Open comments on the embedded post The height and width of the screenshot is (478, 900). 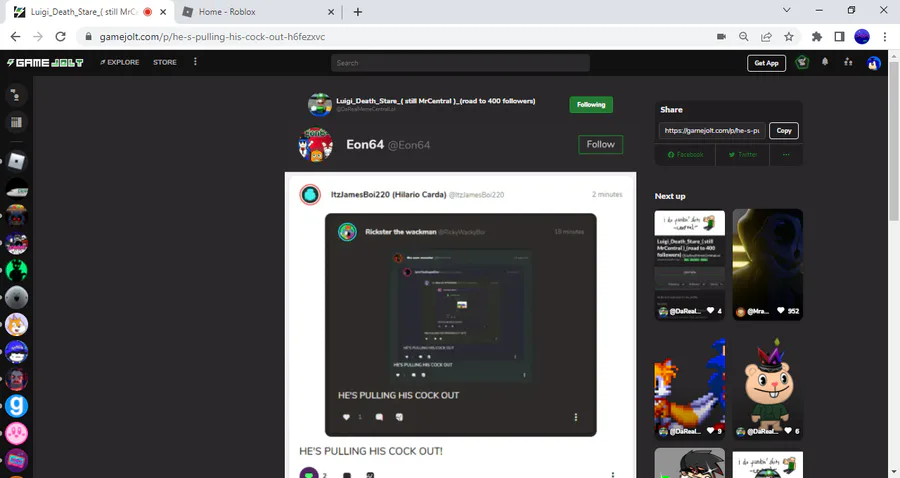[x=379, y=417]
